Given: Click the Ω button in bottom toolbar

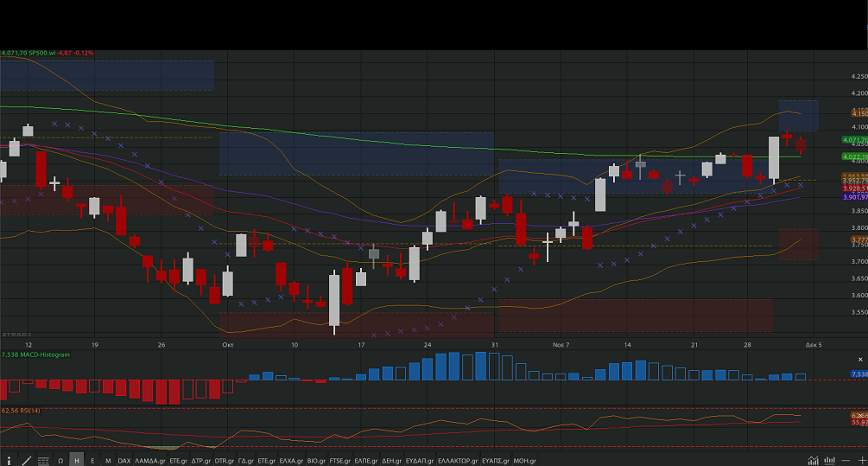Looking at the screenshot, I should (60, 461).
